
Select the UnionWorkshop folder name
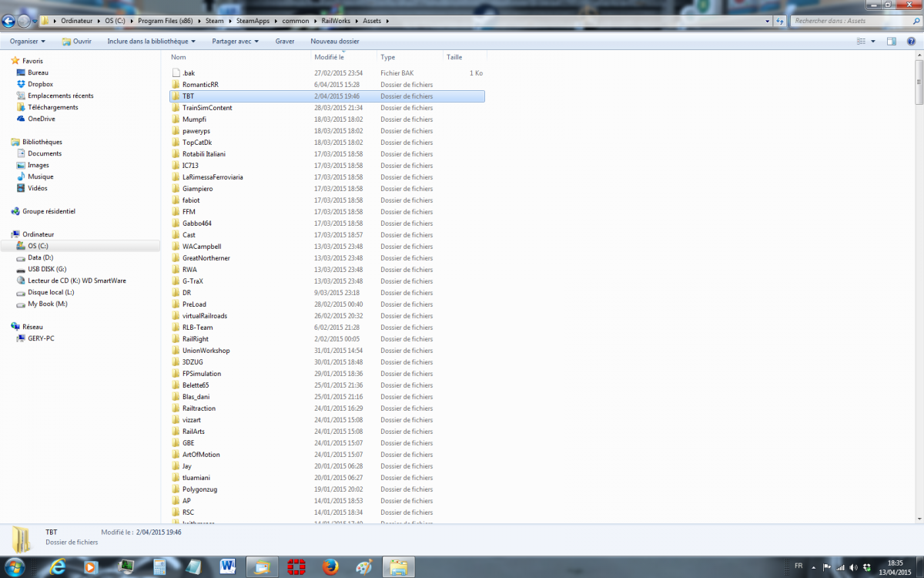click(x=206, y=351)
